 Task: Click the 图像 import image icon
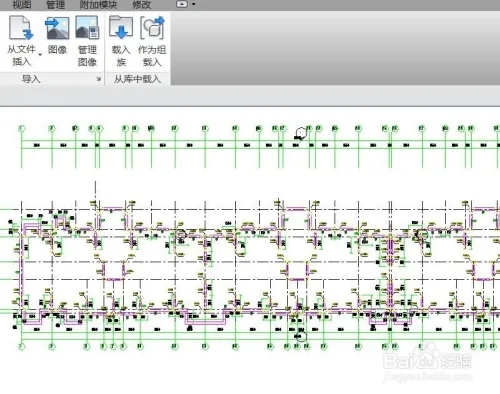[57, 28]
